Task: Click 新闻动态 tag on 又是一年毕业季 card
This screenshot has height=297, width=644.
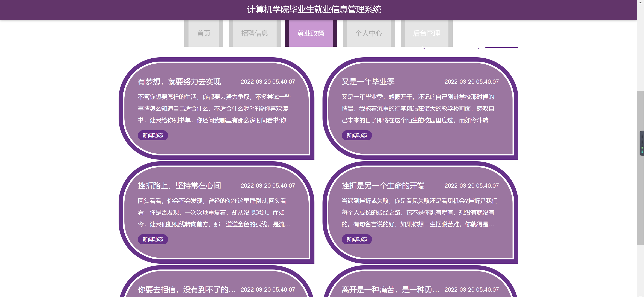Action: point(357,136)
